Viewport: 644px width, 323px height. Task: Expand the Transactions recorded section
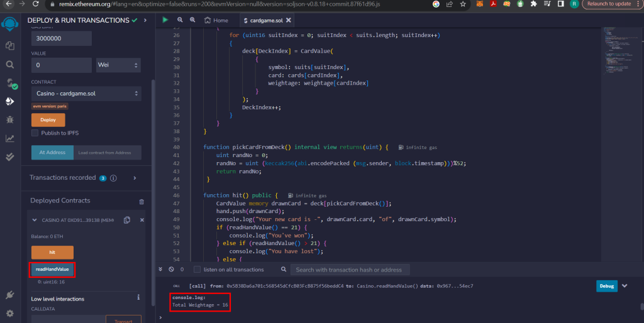pos(135,178)
